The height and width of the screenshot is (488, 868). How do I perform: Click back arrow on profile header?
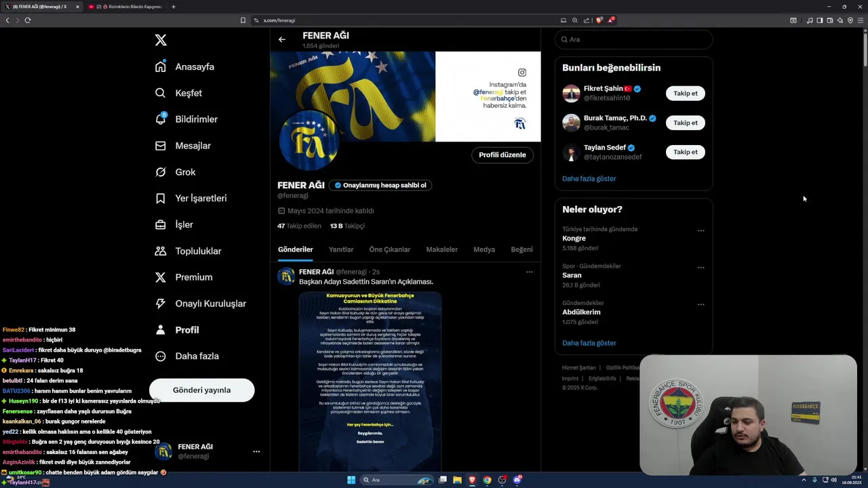(282, 39)
